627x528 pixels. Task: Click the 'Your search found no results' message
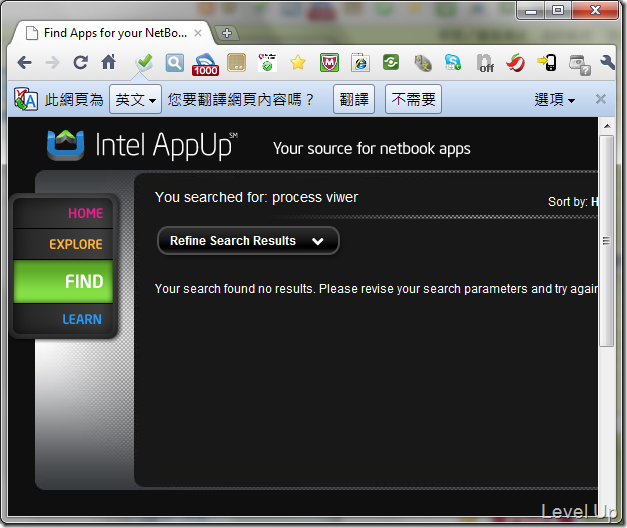[376, 289]
